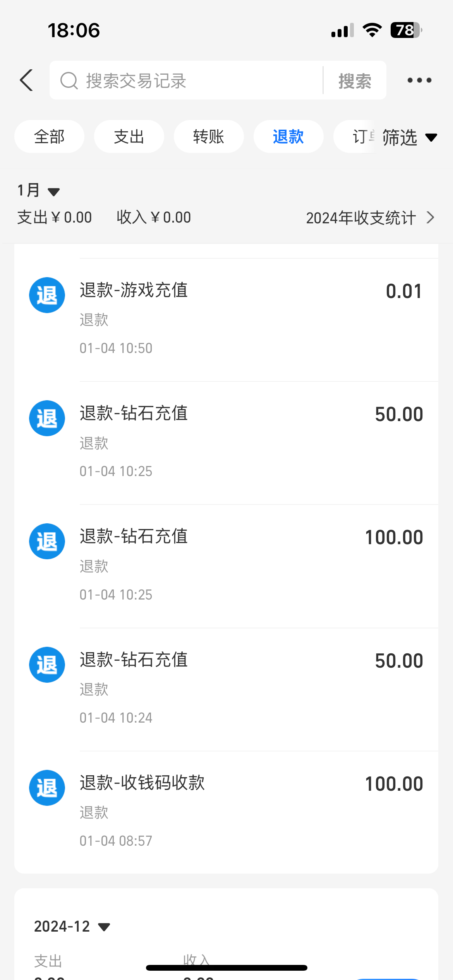
Task: Tap the back arrow icon
Action: coord(26,81)
